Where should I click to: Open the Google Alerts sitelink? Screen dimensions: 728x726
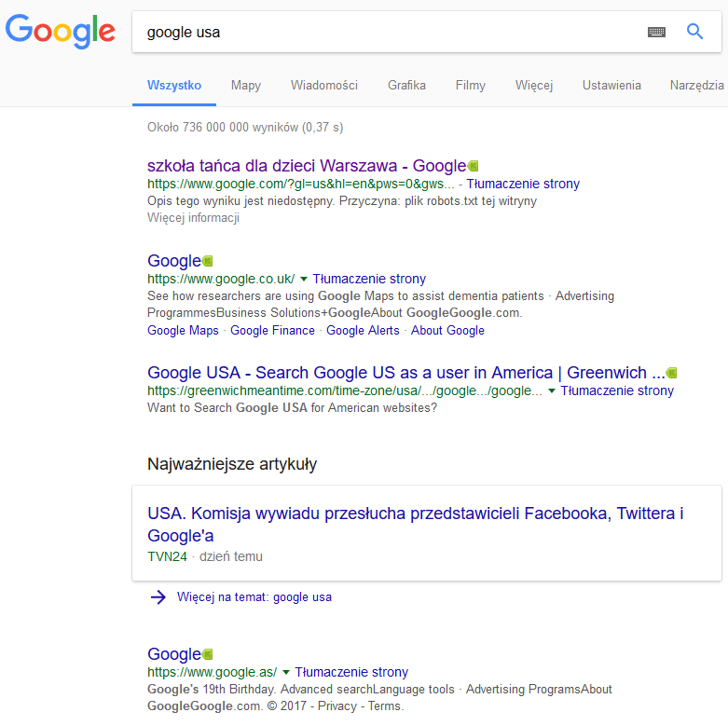363,331
